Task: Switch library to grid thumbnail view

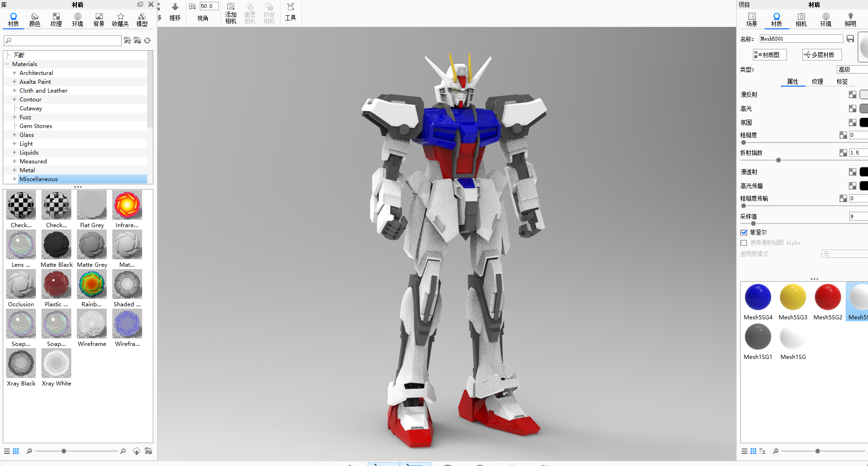Action: pos(16,451)
